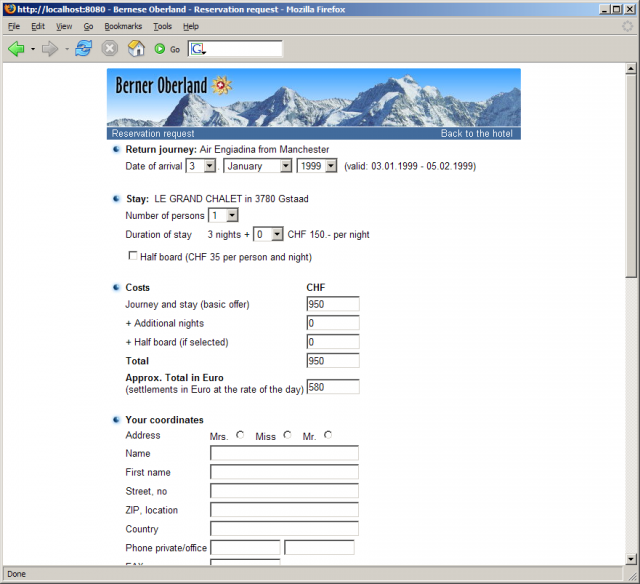This screenshot has width=640, height=584.
Task: Click the Back to the hotel link
Action: click(476, 133)
